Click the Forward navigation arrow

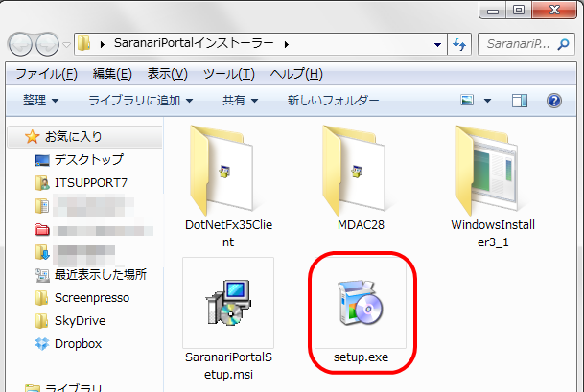47,44
